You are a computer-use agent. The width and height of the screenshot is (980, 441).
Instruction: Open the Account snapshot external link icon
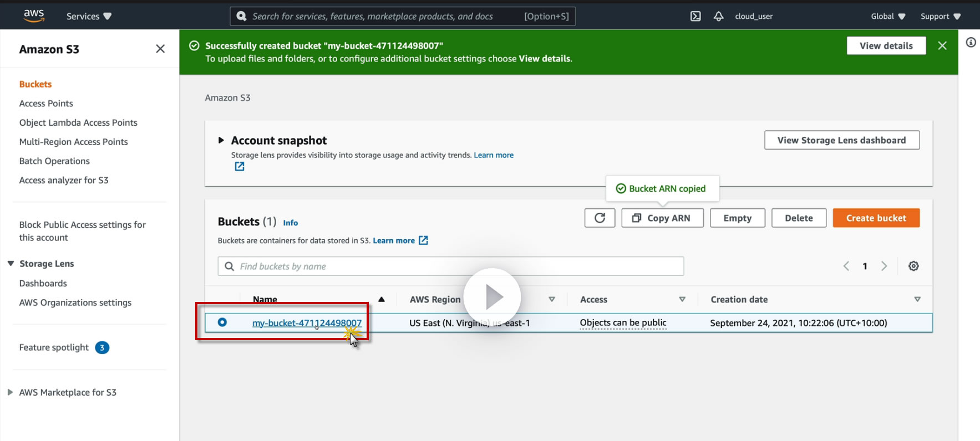pyautogui.click(x=240, y=166)
